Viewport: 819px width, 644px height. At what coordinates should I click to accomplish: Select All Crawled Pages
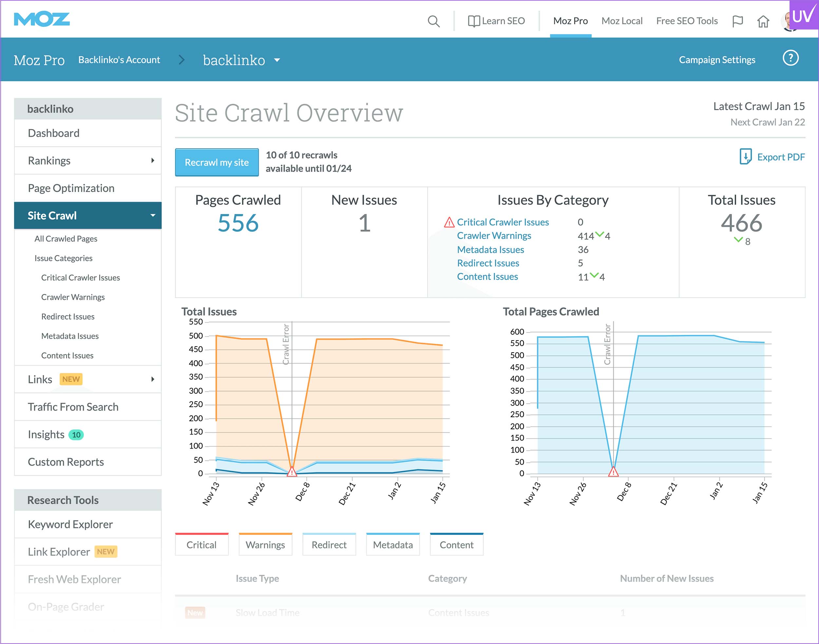(x=66, y=239)
